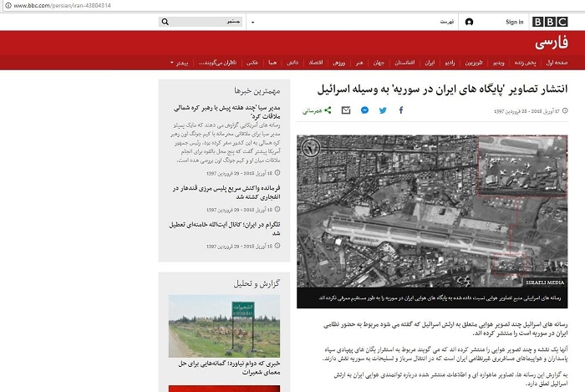Expand the 'بیشتر' more menu
This screenshot has width=585, height=392.
pyautogui.click(x=180, y=63)
